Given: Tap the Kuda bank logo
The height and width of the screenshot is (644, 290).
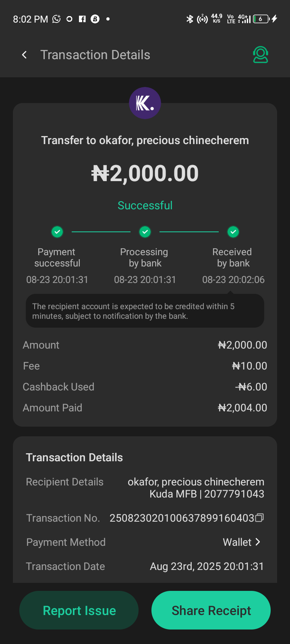Looking at the screenshot, I should (145, 103).
